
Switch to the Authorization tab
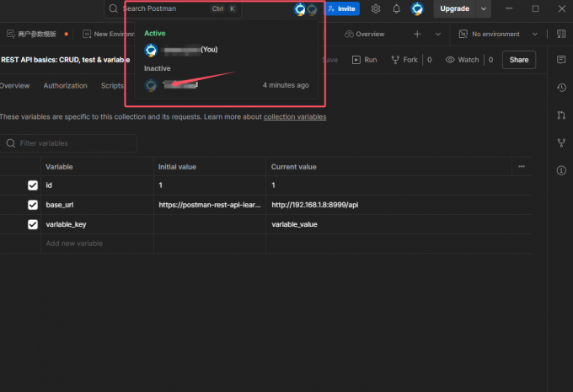coord(66,86)
